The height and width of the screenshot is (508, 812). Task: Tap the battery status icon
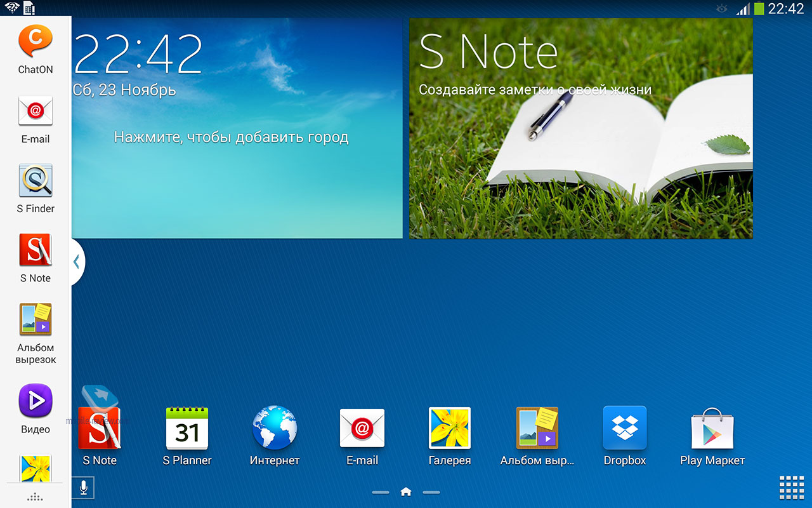click(759, 8)
